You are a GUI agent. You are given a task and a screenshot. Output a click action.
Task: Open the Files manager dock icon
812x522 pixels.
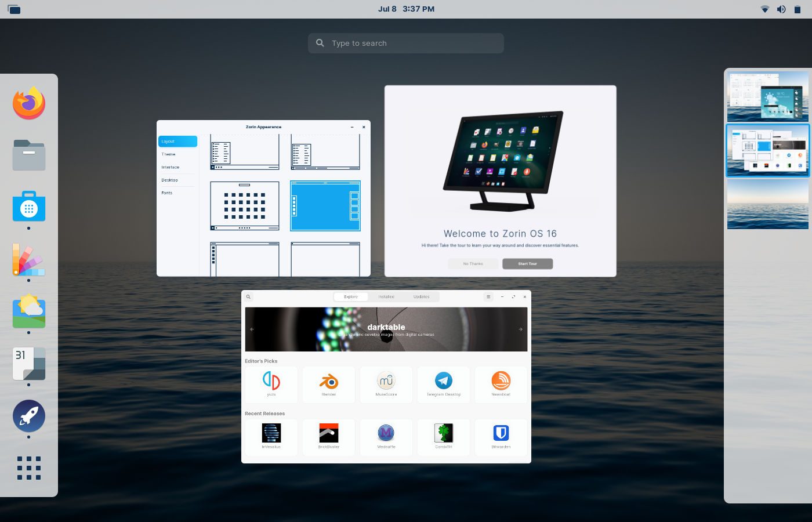29,155
